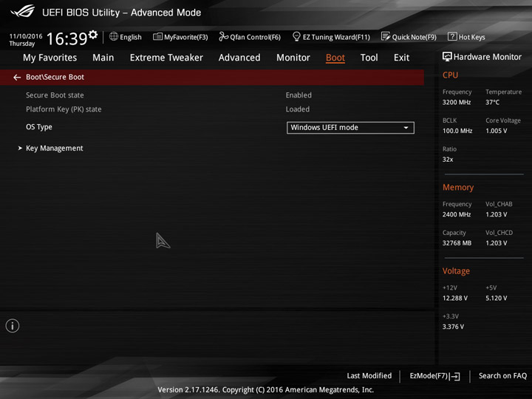Screen dimensions: 532x399
Task: Click the ROG logo icon
Action: (x=22, y=11)
